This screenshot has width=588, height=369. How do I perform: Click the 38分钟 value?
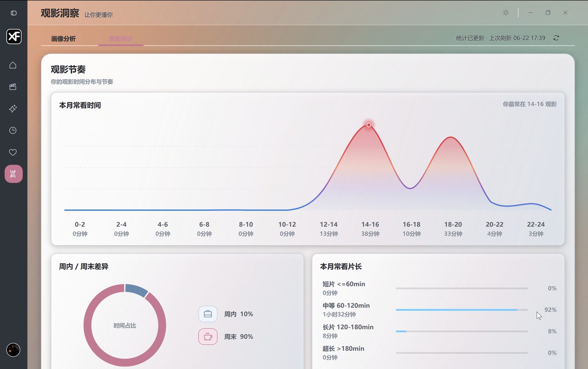pos(370,234)
